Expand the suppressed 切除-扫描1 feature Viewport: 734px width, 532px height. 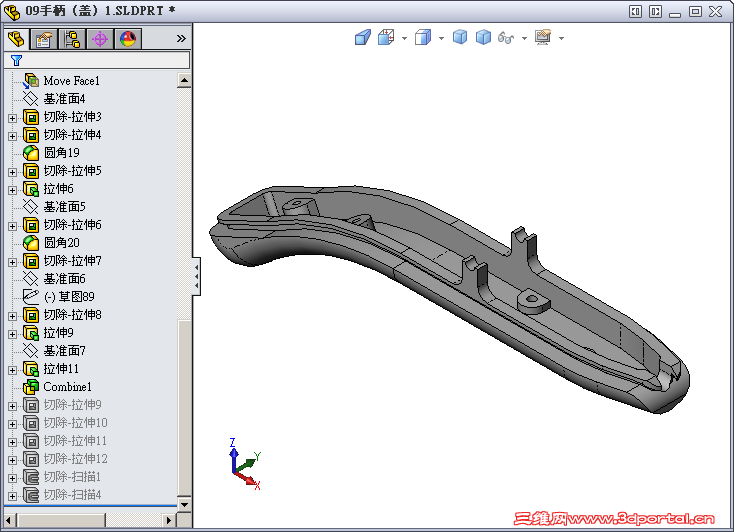coord(13,479)
